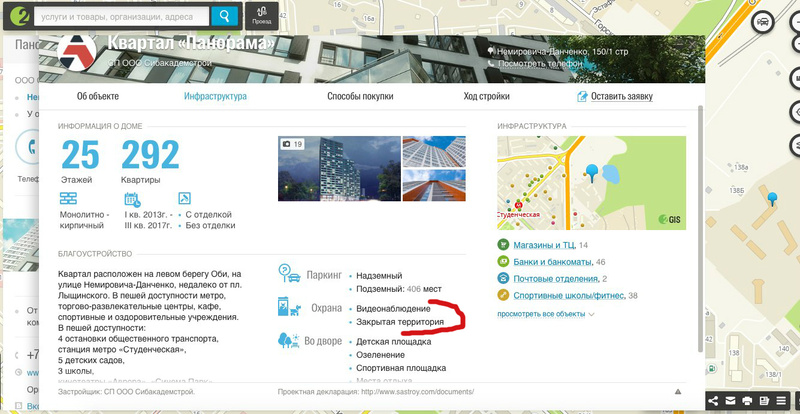Click the text Закрытая территория
The height and width of the screenshot is (414, 800).
[400, 323]
